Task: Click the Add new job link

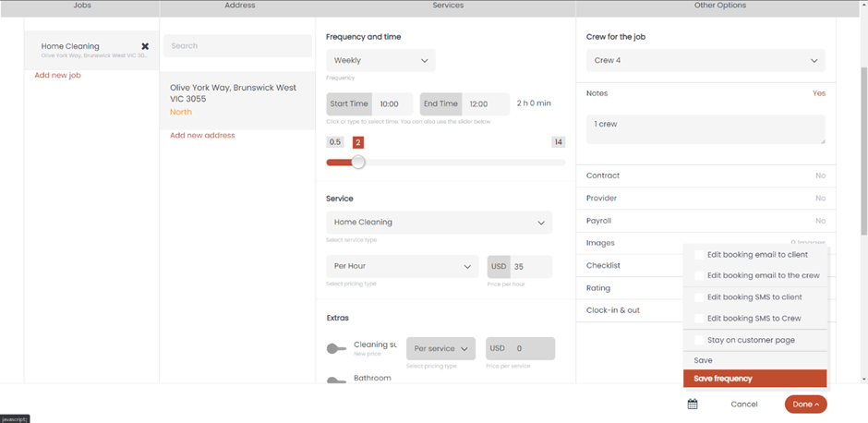Action: (57, 76)
